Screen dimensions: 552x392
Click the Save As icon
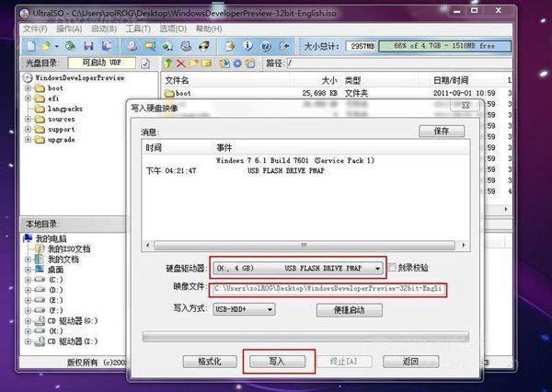107,46
